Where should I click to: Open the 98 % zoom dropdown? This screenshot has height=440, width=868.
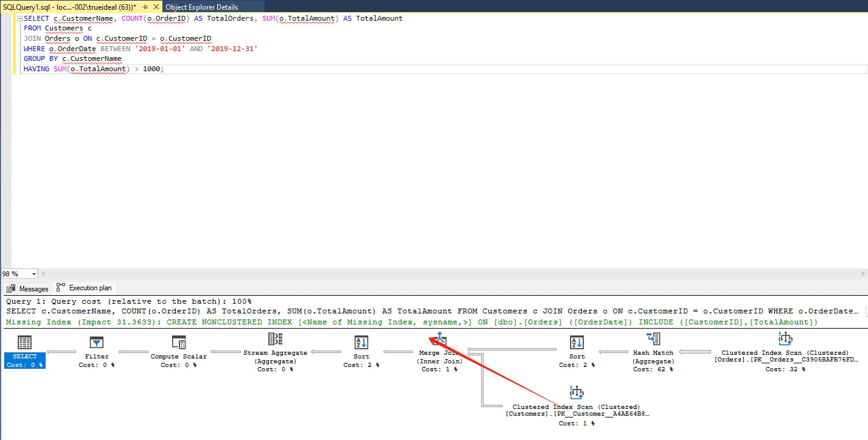tap(33, 274)
